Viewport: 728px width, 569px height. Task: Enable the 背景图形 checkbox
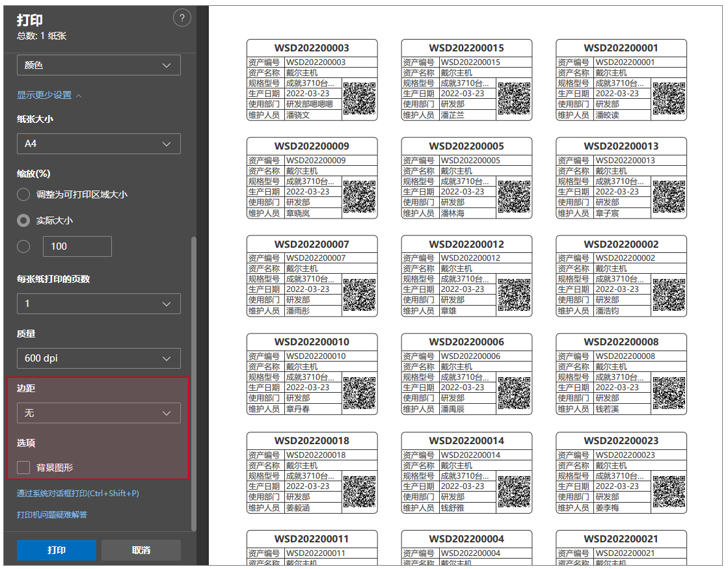click(23, 467)
